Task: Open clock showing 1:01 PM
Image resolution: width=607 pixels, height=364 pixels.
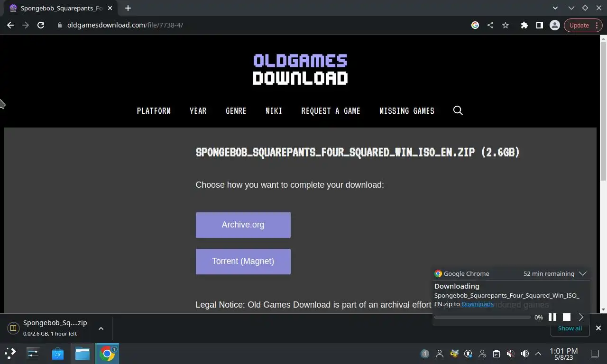Action: pos(563,354)
